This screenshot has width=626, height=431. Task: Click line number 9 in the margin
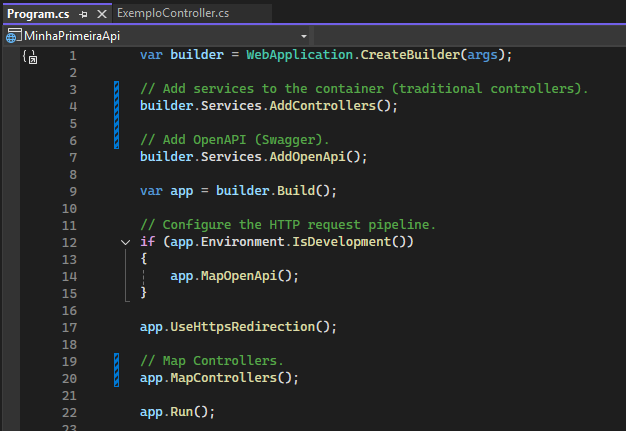[72, 191]
